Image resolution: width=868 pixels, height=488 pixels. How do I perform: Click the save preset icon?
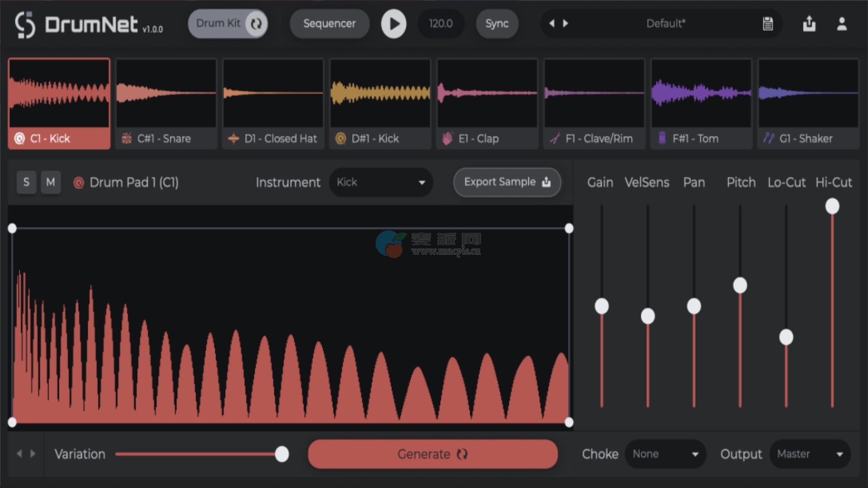(768, 23)
